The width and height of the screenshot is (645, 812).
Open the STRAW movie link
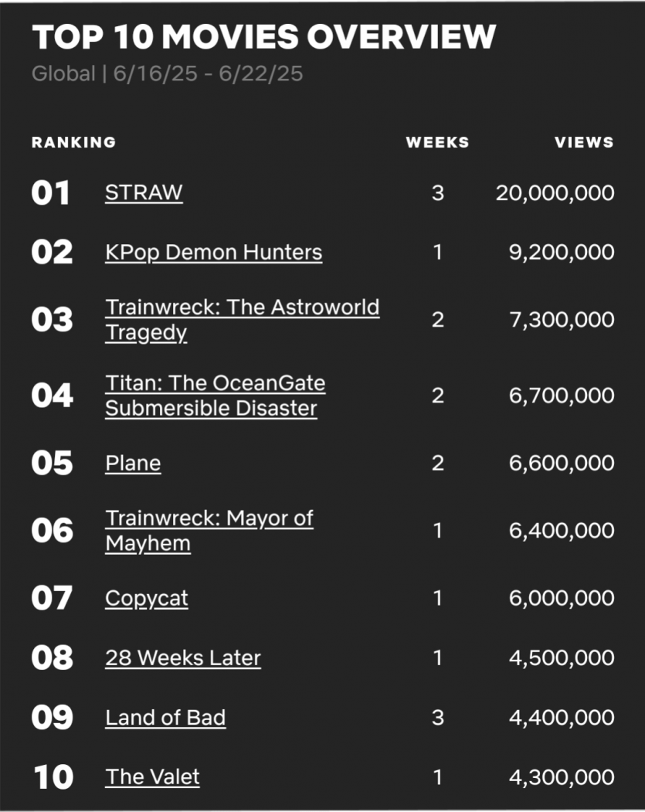[x=144, y=192]
